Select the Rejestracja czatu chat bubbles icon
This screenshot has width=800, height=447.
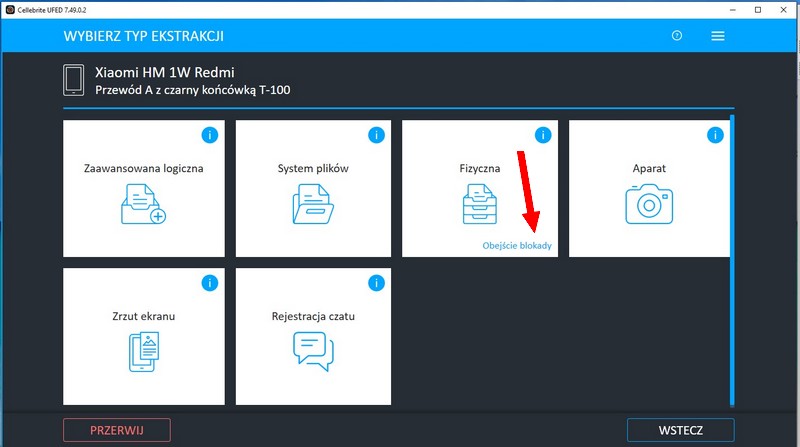313,351
